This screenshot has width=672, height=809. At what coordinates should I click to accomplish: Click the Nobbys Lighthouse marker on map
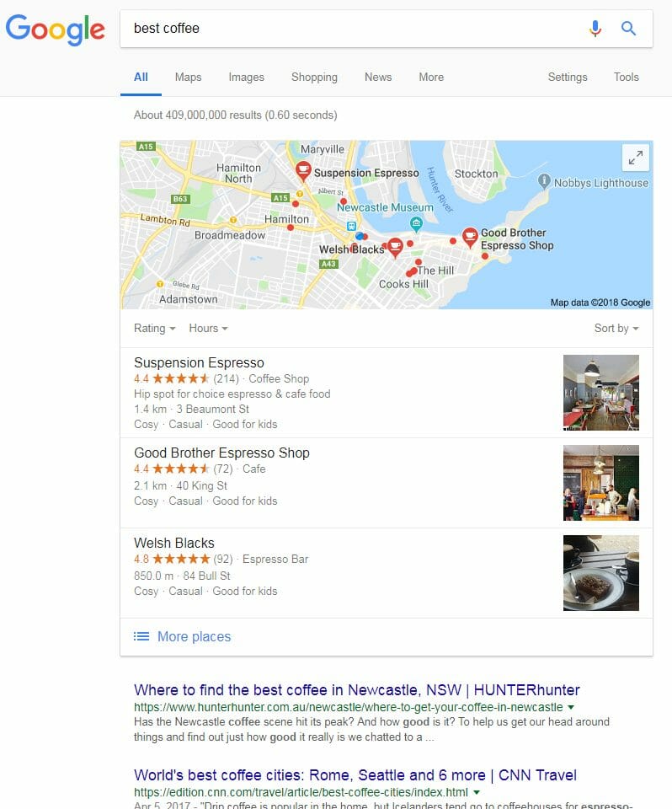pyautogui.click(x=544, y=181)
